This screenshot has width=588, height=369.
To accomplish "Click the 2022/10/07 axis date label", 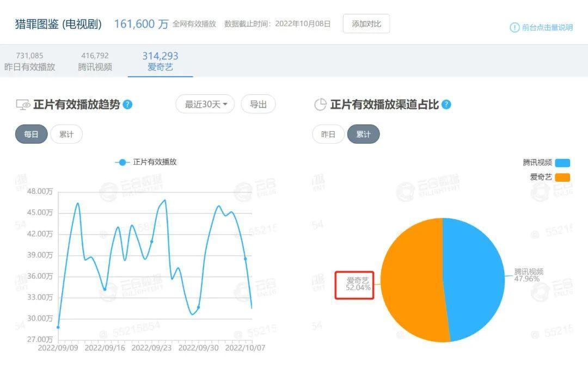I will click(x=245, y=348).
